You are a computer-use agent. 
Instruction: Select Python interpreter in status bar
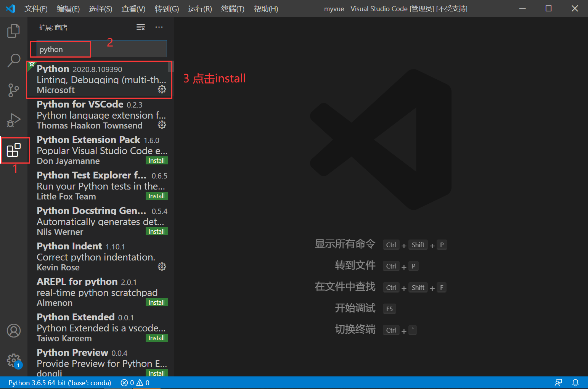tap(60, 383)
